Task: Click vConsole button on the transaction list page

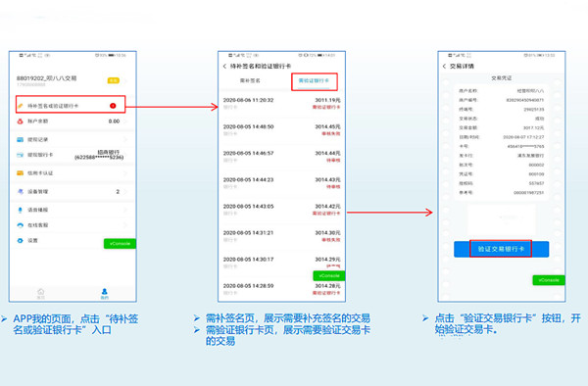Action: [x=329, y=276]
